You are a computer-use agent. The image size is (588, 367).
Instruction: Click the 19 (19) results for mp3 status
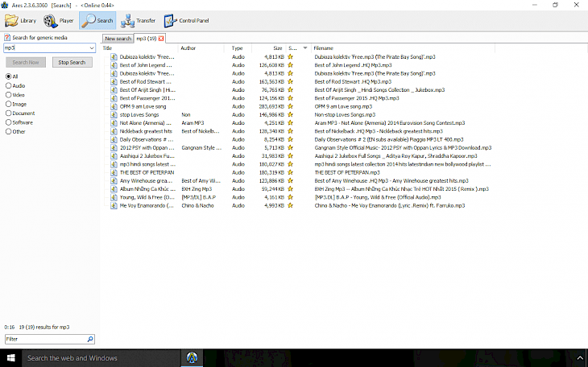(44, 328)
